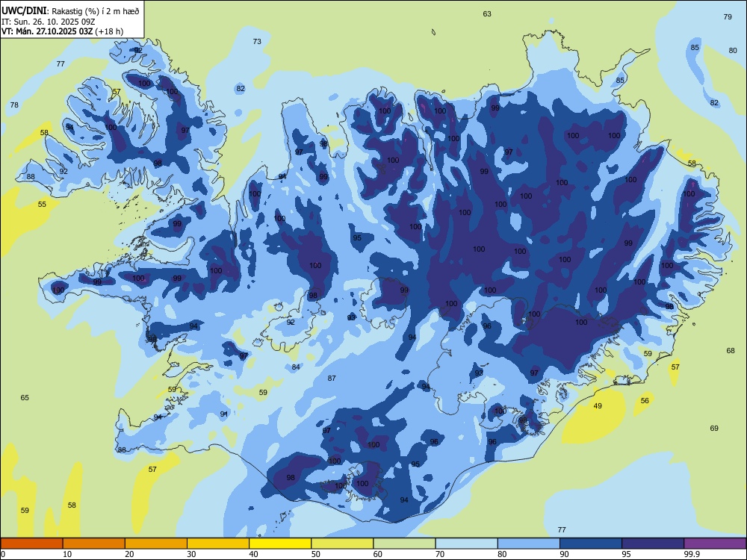This screenshot has height=560, width=747.
Task: Click the '69' value offshore
Action: pyautogui.click(x=714, y=428)
